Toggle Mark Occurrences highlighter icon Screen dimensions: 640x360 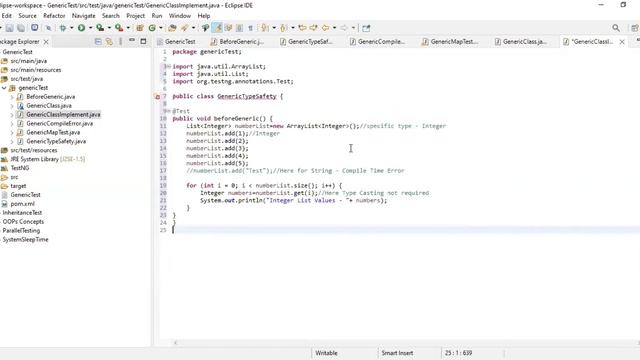pos(218,28)
